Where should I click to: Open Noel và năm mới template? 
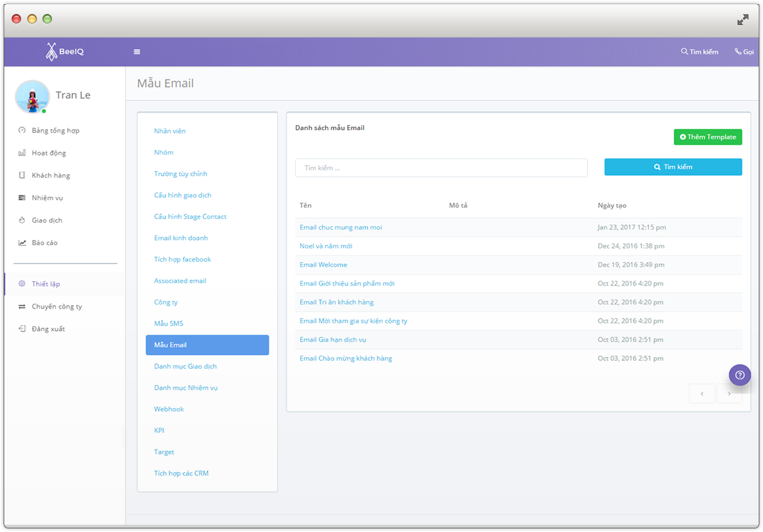click(x=326, y=246)
